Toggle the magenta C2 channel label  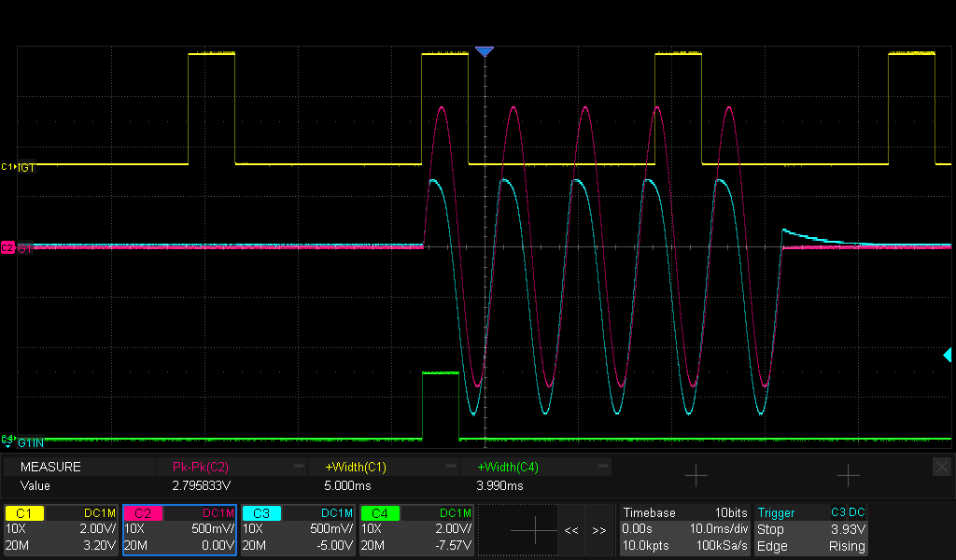(143, 513)
